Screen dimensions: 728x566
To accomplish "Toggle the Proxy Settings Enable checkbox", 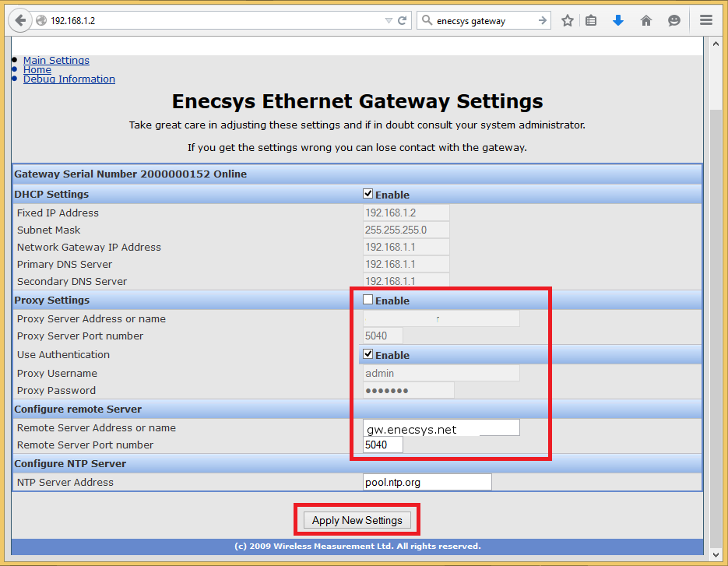I will (368, 300).
